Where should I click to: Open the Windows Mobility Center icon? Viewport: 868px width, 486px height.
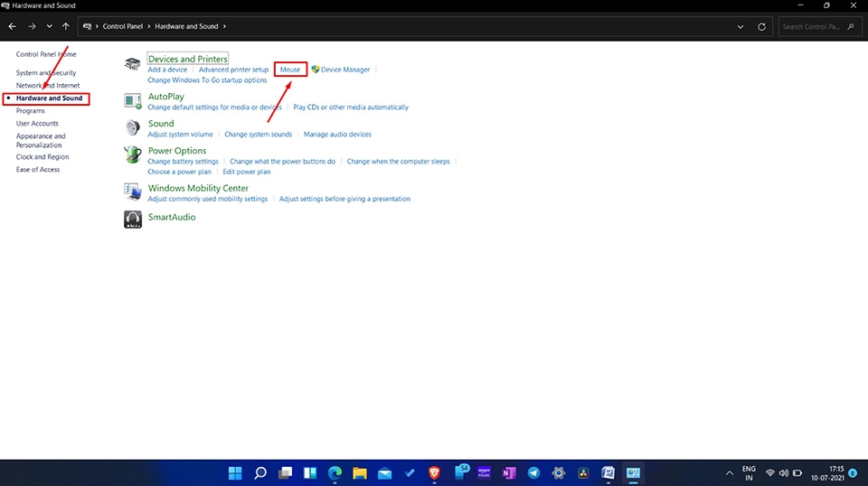tap(133, 192)
